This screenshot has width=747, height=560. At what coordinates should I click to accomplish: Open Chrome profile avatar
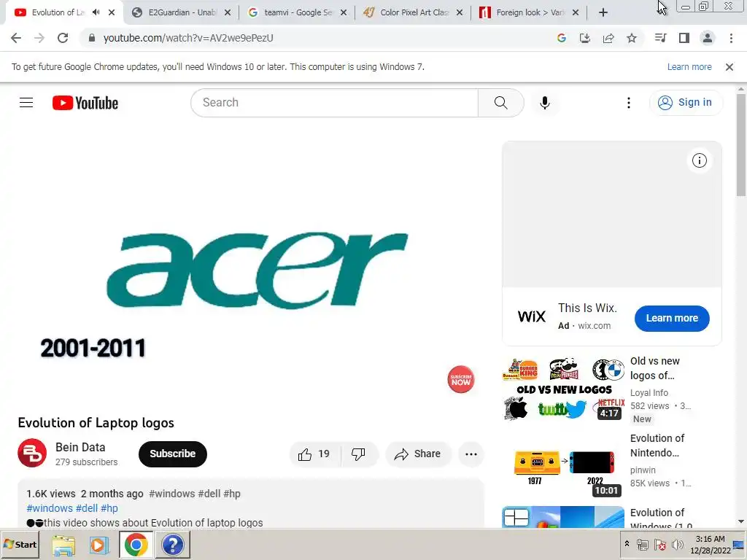[x=708, y=38]
